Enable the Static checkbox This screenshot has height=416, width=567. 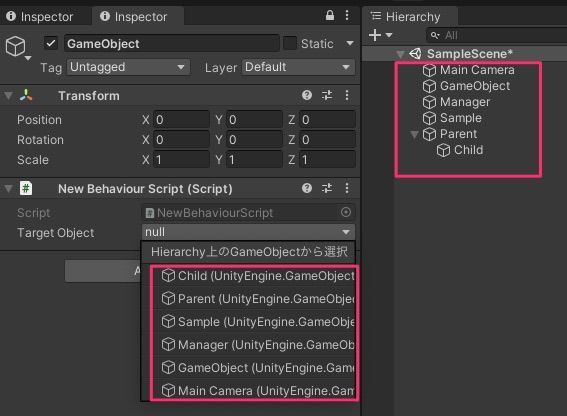[x=290, y=43]
